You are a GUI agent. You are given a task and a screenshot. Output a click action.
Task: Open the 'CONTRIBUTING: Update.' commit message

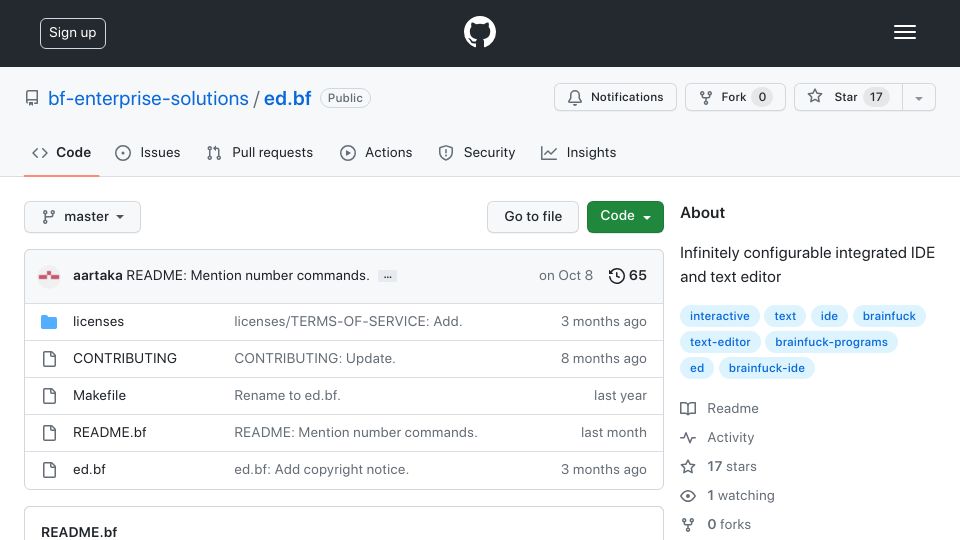[x=315, y=358]
